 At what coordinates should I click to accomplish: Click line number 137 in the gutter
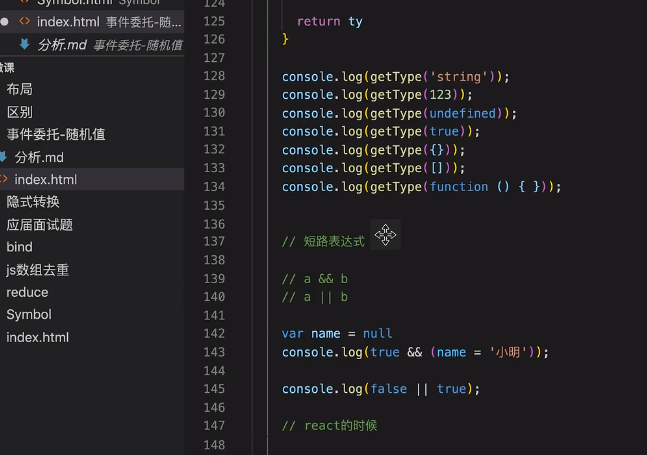coord(214,241)
